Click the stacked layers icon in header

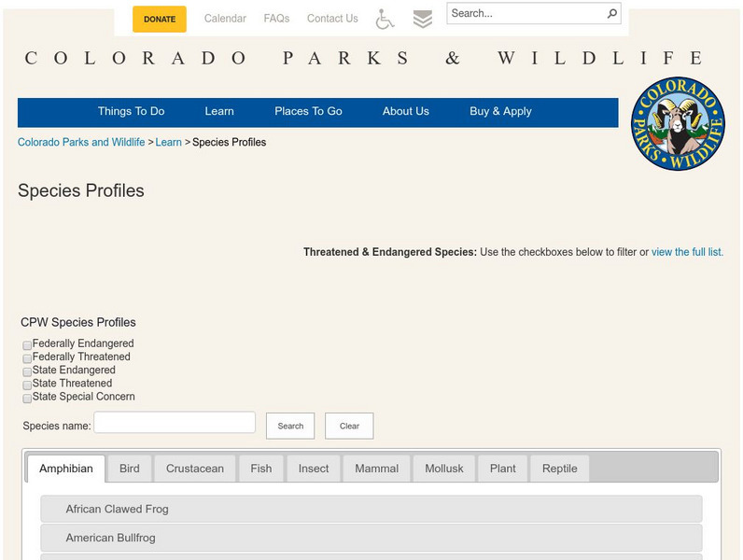(422, 20)
